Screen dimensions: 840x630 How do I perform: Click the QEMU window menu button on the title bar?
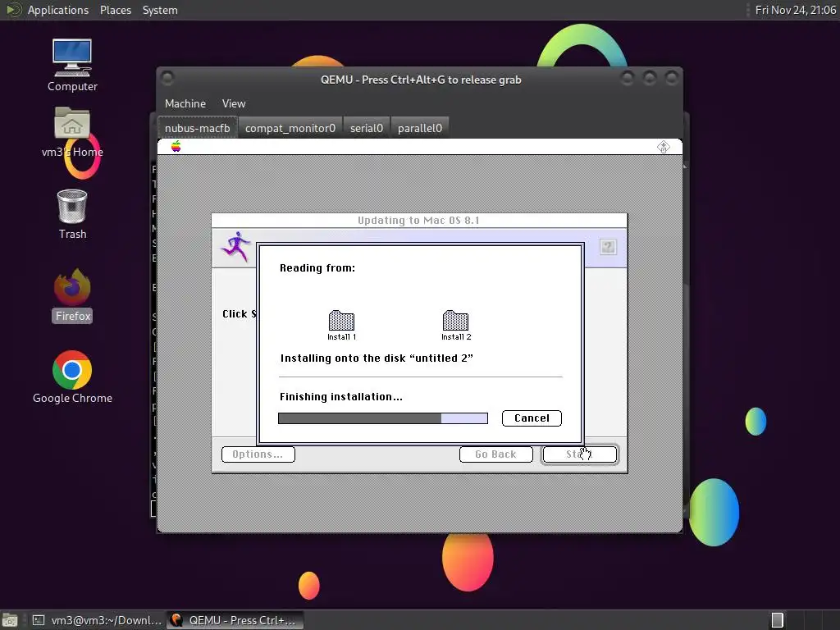pos(167,78)
